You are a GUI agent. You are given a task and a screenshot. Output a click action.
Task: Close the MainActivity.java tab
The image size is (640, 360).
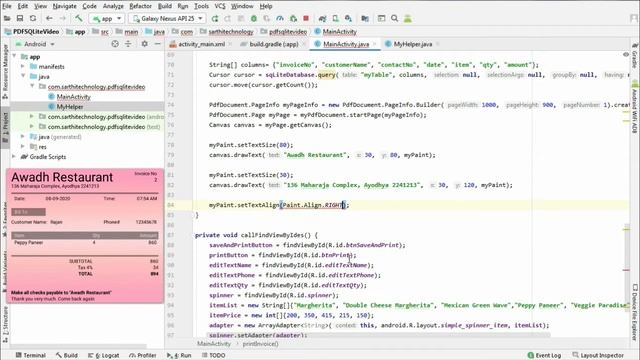(374, 44)
